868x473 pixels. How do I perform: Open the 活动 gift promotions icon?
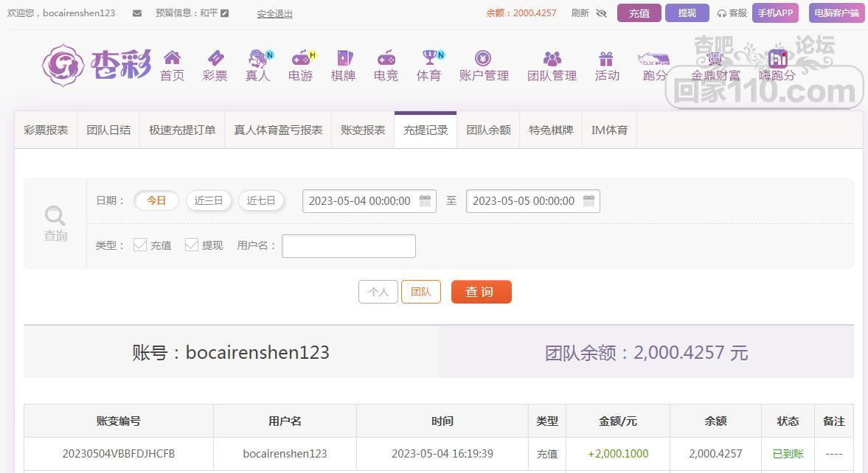pyautogui.click(x=606, y=59)
